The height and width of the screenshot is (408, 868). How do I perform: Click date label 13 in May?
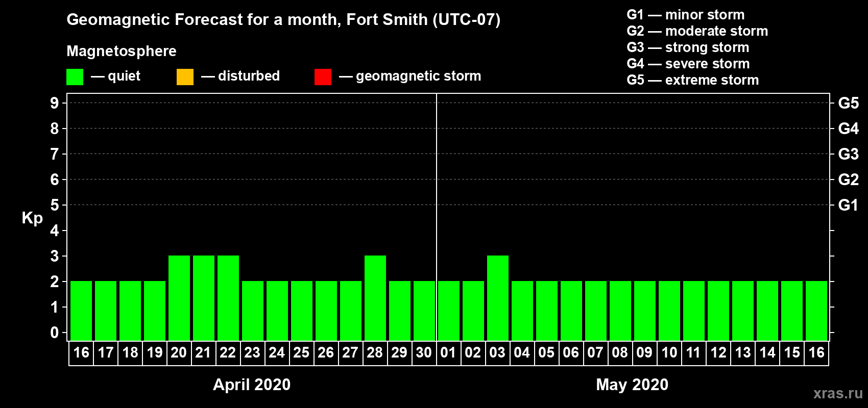(x=743, y=352)
